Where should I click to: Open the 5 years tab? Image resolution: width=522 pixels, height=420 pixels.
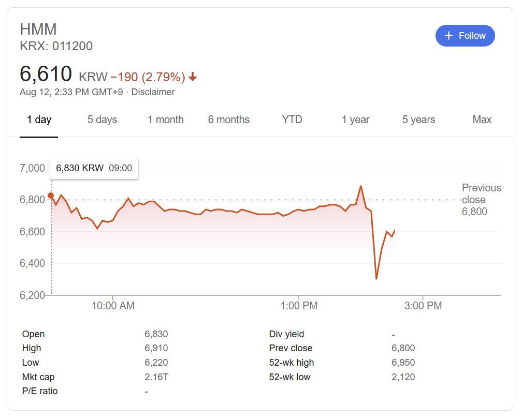[x=419, y=119]
